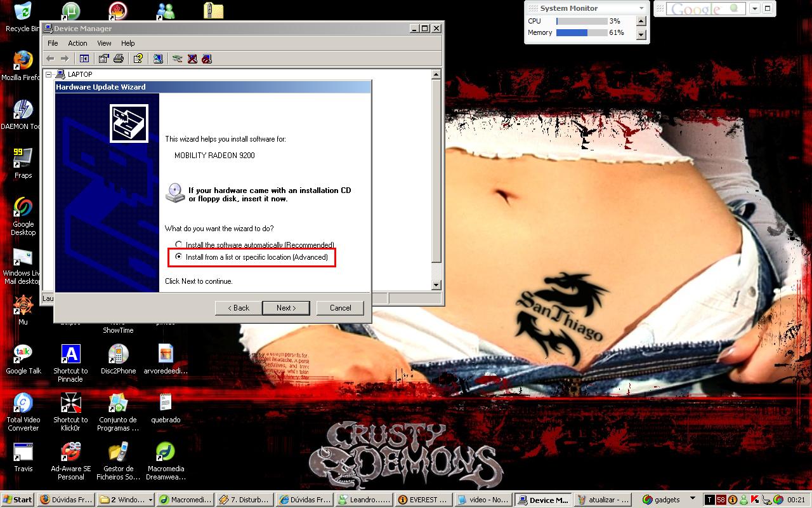Select Install the software automatically option
The image size is (812, 508).
pos(254,244)
